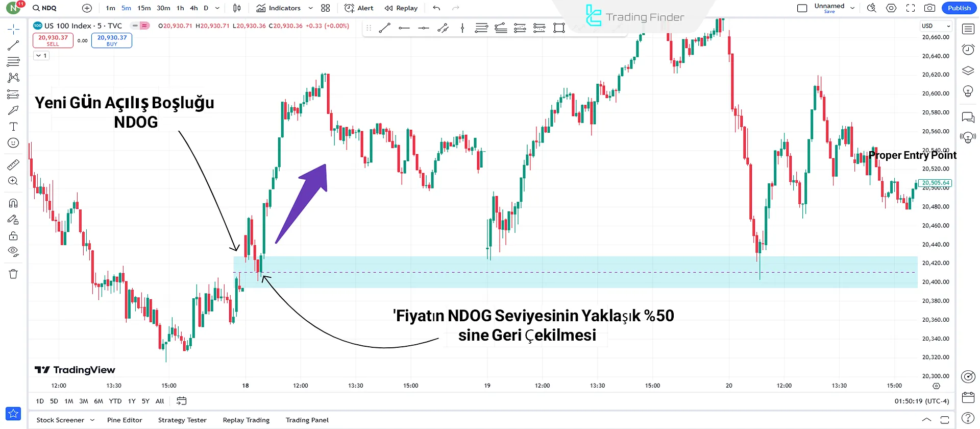Open the chat bubbles panel

click(968, 117)
